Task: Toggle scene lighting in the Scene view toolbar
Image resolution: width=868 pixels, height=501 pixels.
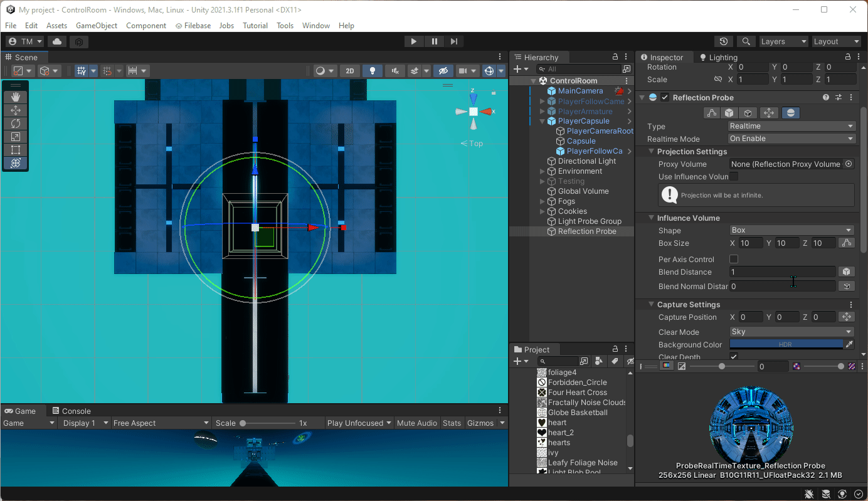Action: coord(373,70)
